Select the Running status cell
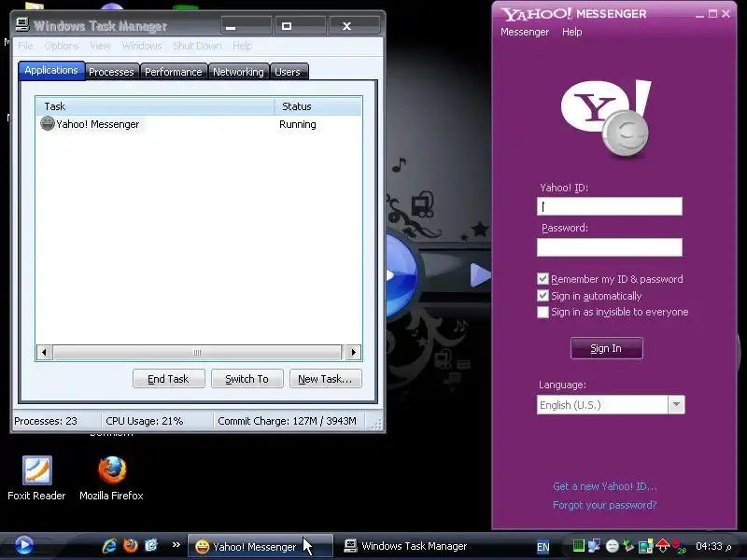The image size is (747, 560). coord(297,124)
